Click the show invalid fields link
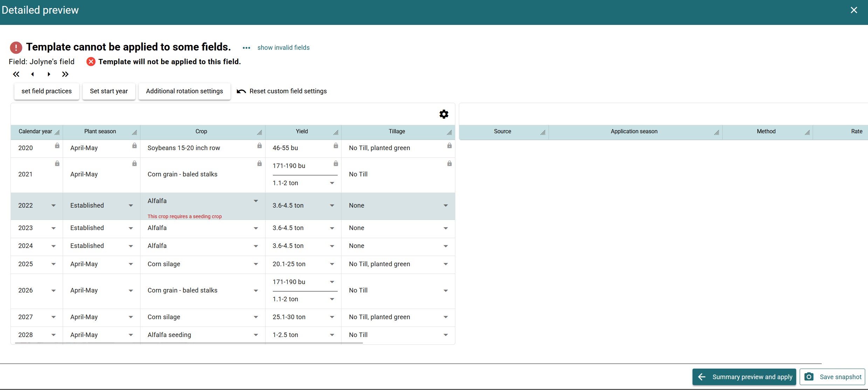 (283, 48)
